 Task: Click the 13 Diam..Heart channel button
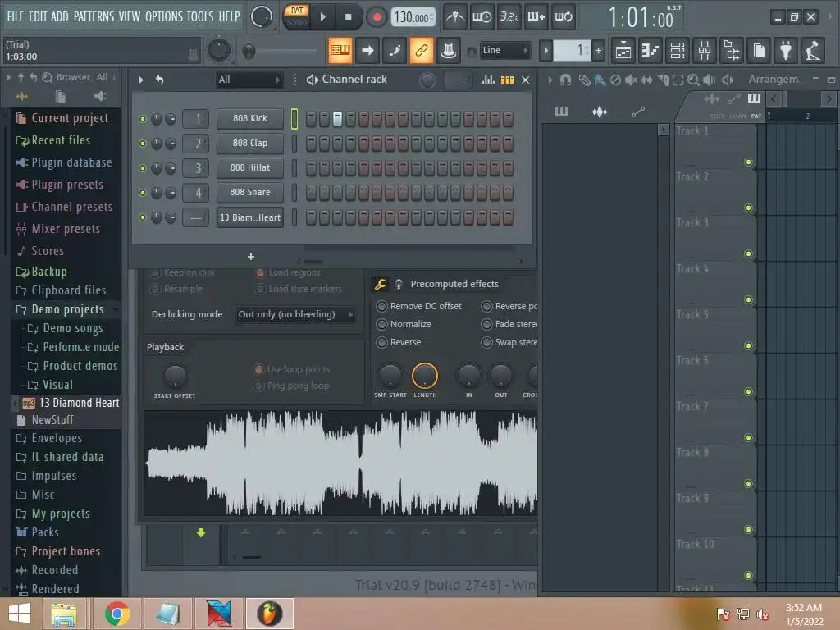249,217
